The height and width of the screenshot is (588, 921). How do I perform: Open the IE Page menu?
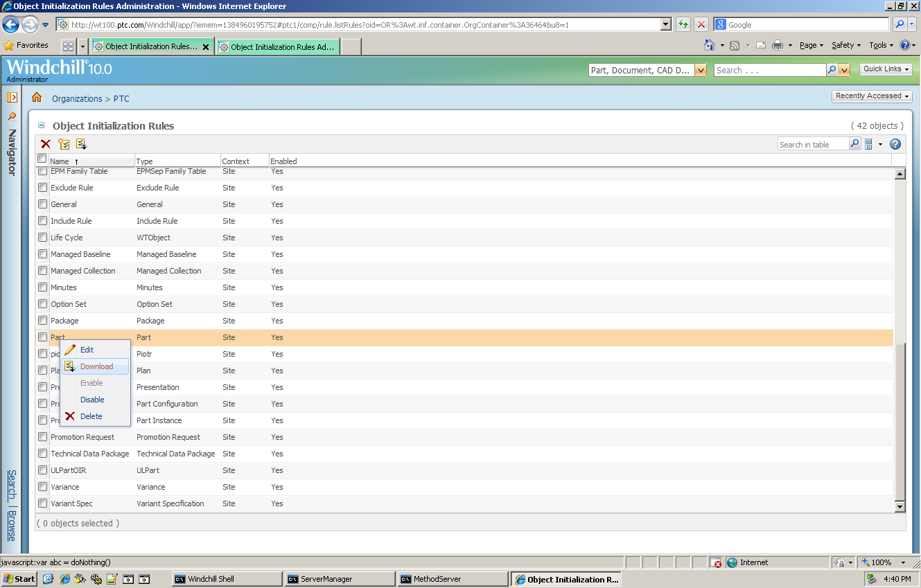(x=811, y=45)
